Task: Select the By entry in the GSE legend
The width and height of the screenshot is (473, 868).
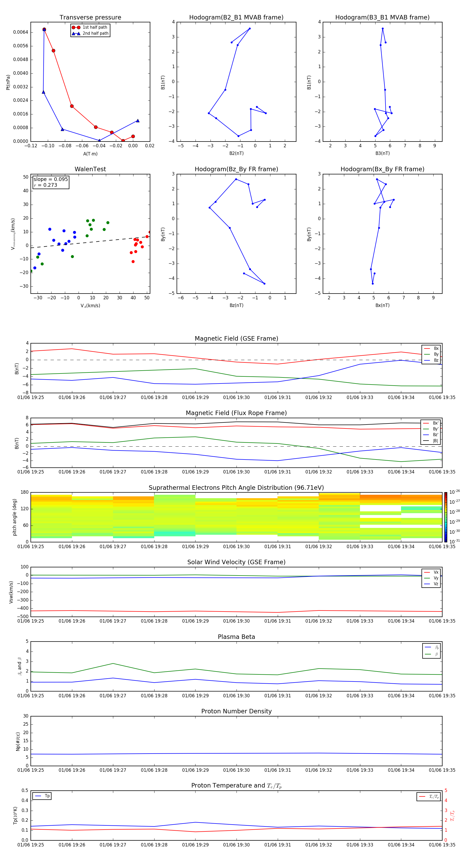Action: pyautogui.click(x=431, y=354)
